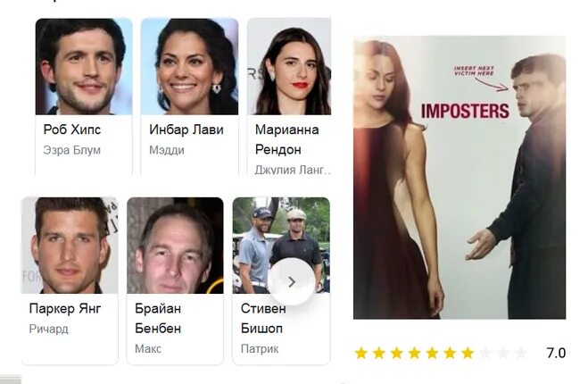Click the Брайан Бенбен name link
This screenshot has width=588, height=384.
pos(158,318)
